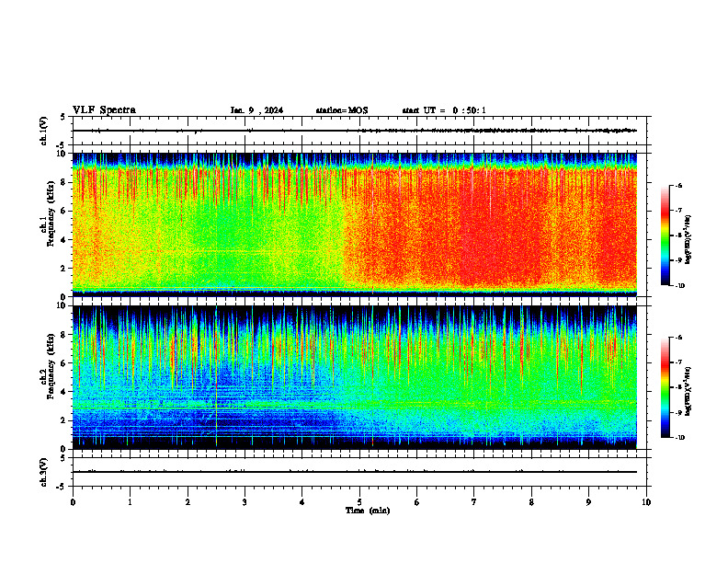Select the date text "Jan. 9, 2024"

[256, 110]
